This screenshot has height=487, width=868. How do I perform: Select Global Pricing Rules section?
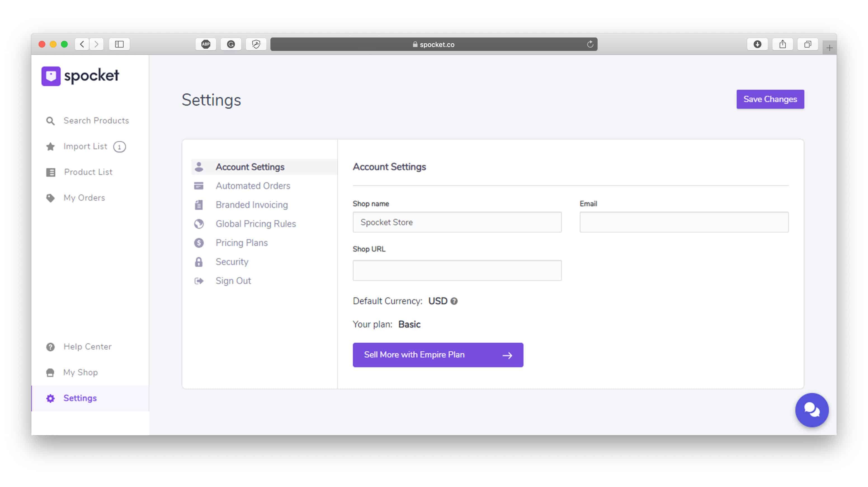click(256, 223)
